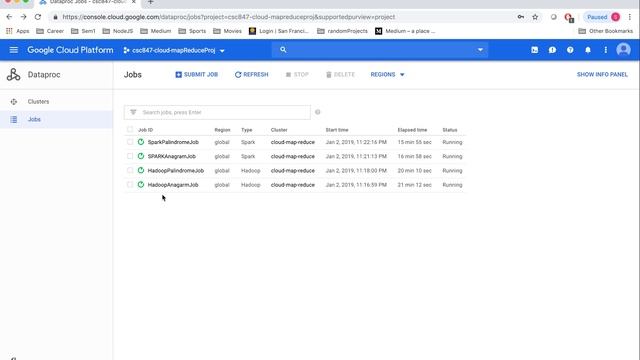Image resolution: width=640 pixels, height=360 pixels.
Task: Click the STOP button
Action: (x=297, y=75)
